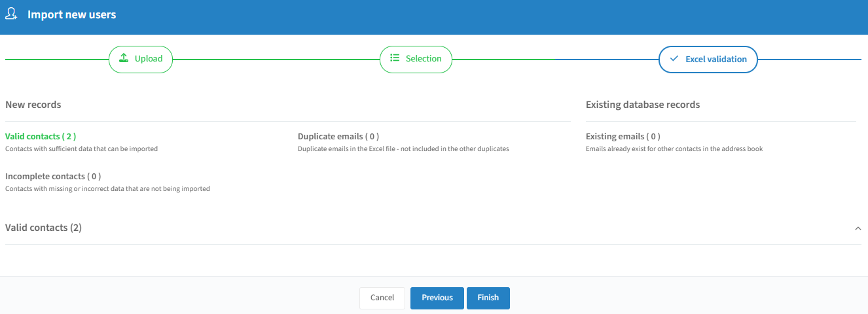Click the Import new users title
868x314 pixels.
click(72, 14)
